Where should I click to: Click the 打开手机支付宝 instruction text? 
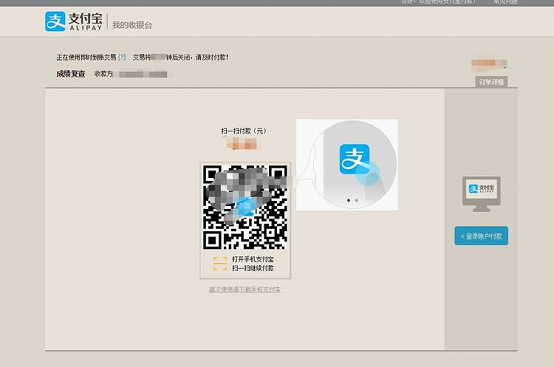(253, 259)
